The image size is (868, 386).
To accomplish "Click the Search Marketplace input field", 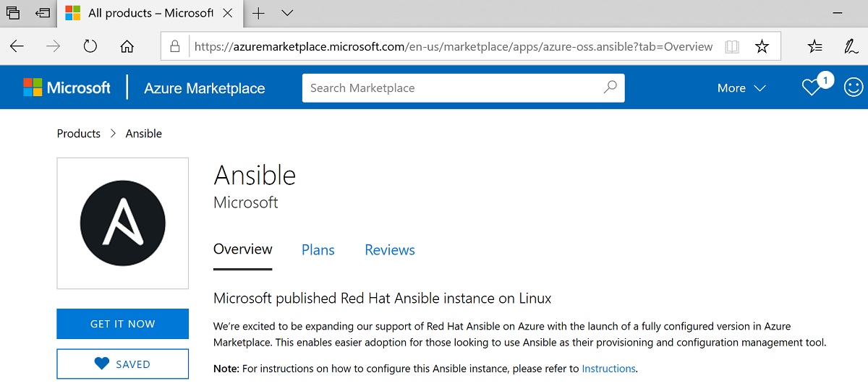I will point(448,88).
